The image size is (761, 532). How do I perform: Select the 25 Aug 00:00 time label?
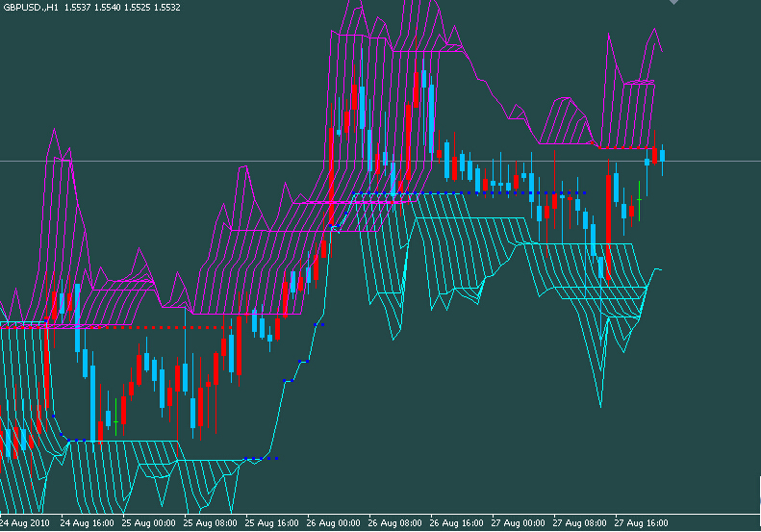click(148, 522)
